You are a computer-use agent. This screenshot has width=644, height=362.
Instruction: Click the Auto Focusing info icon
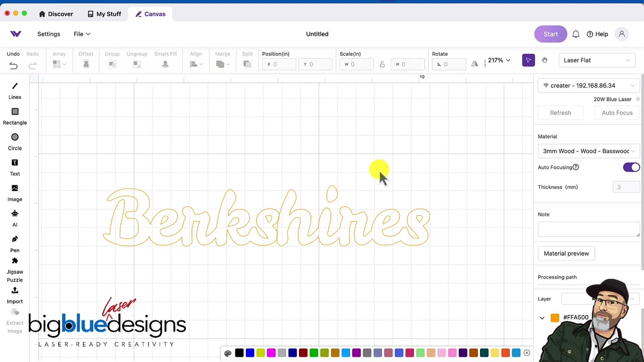[x=576, y=167]
